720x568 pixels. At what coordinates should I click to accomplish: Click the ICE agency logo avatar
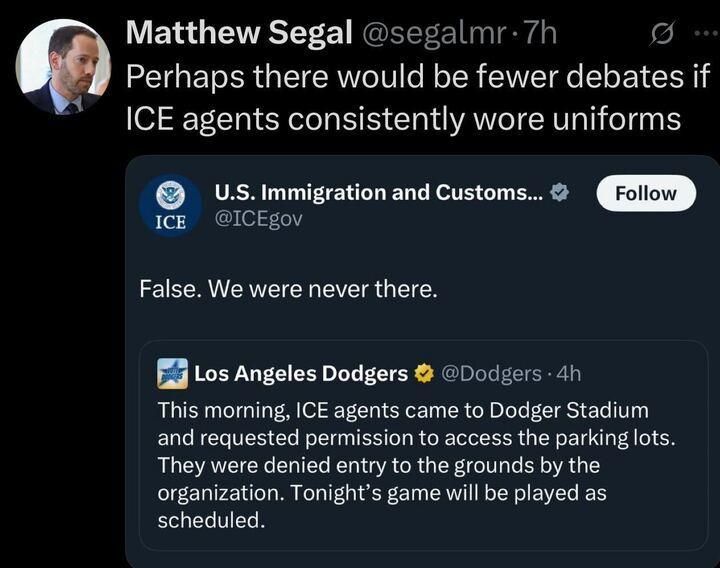(170, 205)
